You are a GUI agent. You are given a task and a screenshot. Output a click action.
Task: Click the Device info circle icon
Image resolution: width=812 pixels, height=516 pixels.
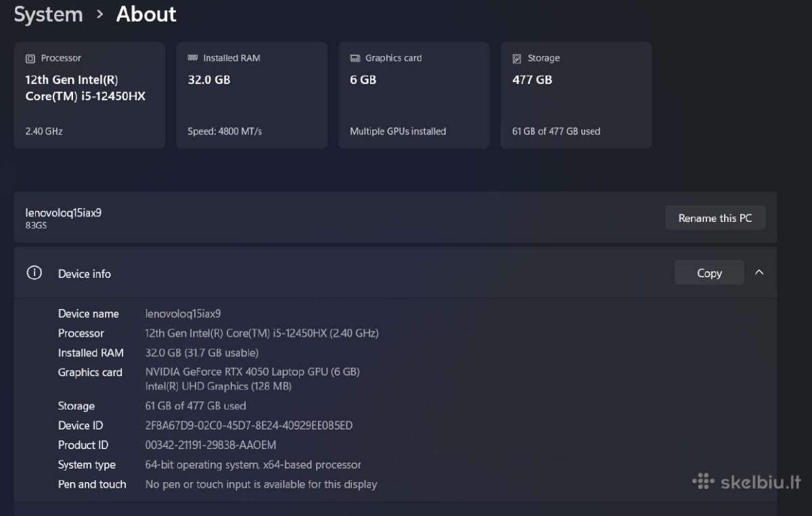coord(34,273)
